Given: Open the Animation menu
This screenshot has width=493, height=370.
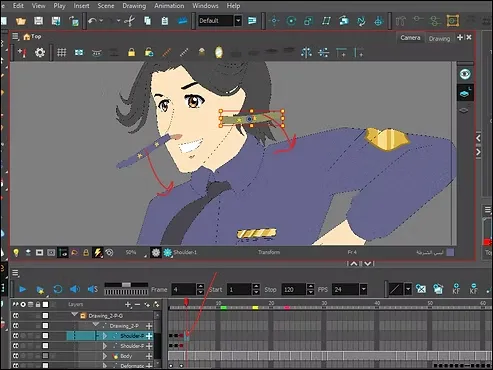Looking at the screenshot, I should pyautogui.click(x=169, y=6).
